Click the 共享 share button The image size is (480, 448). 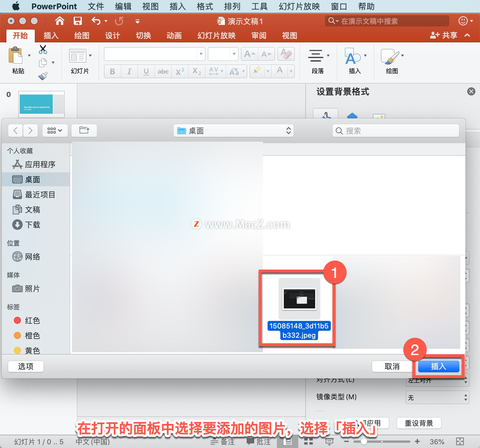(443, 35)
